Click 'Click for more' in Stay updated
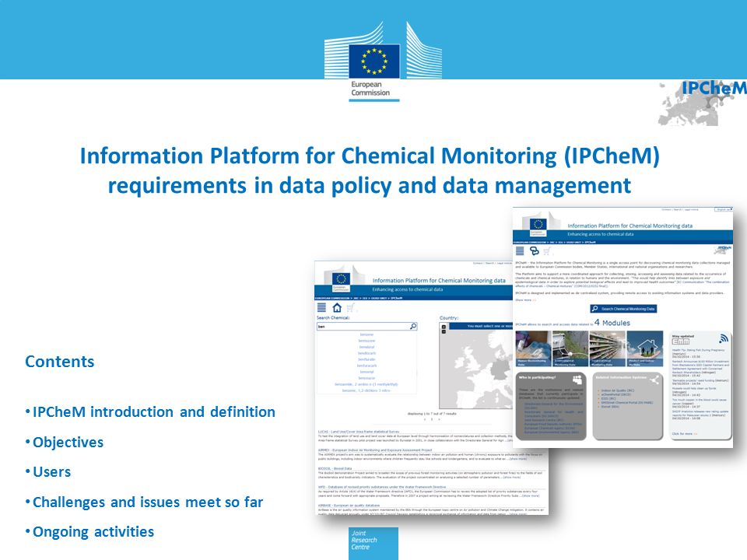 (x=685, y=434)
